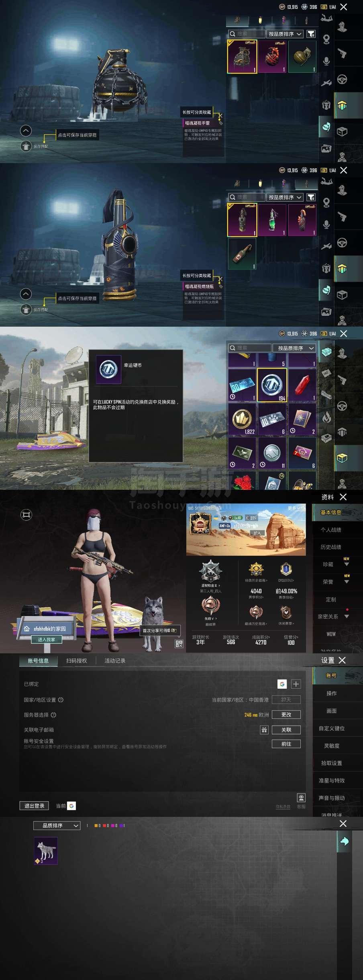The width and height of the screenshot is (363, 980).
Task: Open the profile QR code icon
Action: point(179,644)
